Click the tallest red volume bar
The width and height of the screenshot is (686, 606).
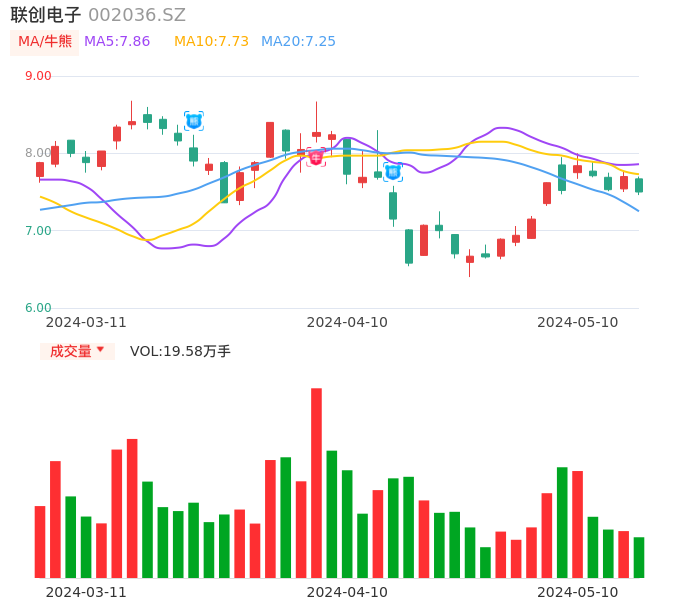click(x=316, y=483)
